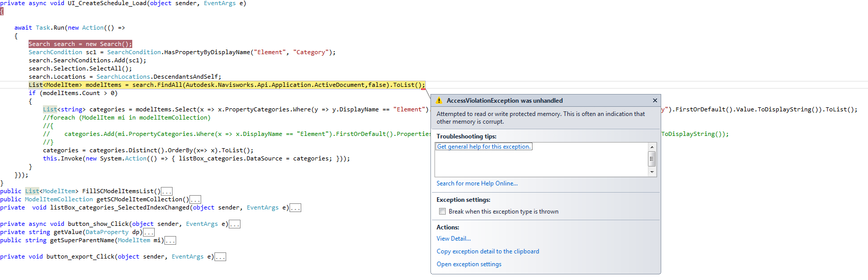This screenshot has height=280, width=868.
Task: Expand the collapsed getSCModelItemCollection method body
Action: (x=195, y=200)
